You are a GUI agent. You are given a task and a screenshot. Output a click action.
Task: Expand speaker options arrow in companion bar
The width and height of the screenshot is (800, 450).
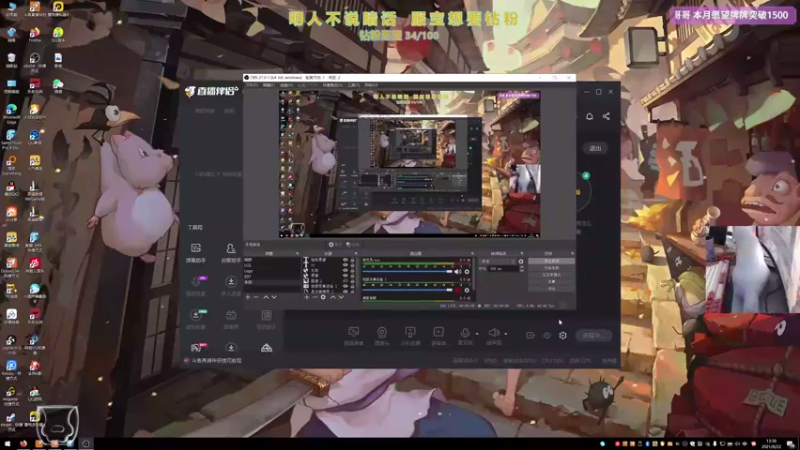pyautogui.click(x=506, y=334)
